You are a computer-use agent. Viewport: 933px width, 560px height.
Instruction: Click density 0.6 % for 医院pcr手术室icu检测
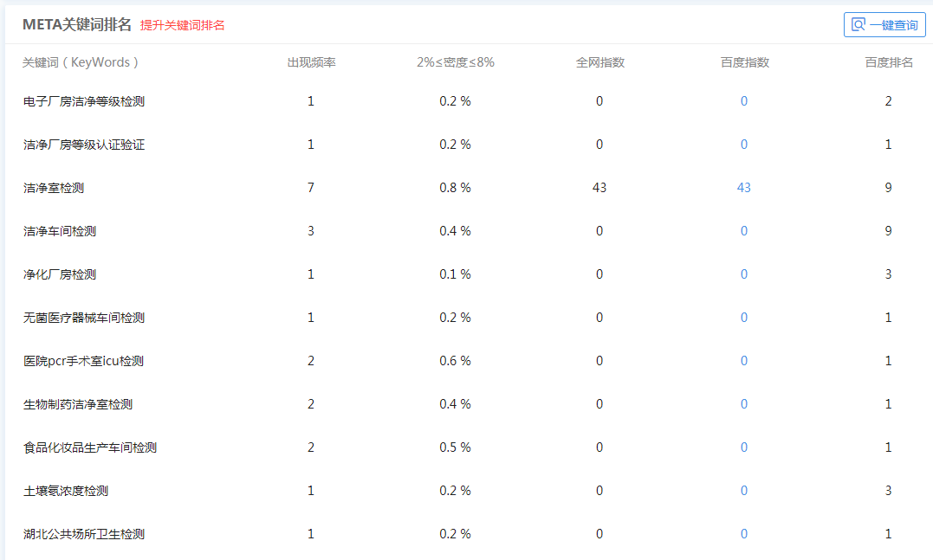[455, 361]
